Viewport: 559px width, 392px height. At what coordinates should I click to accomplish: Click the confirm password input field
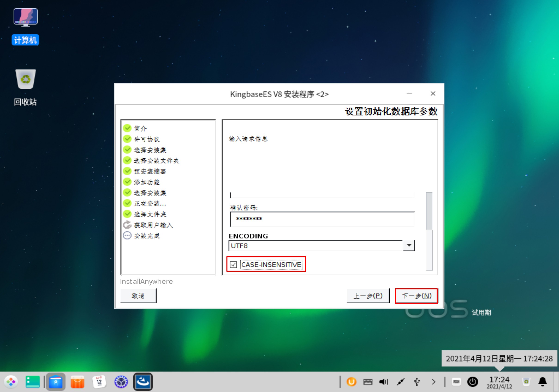(322, 219)
